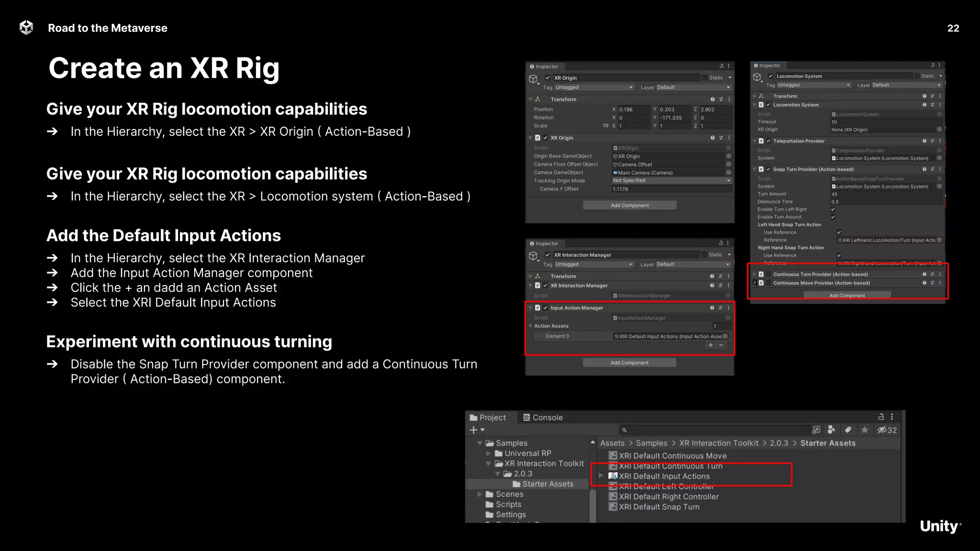The width and height of the screenshot is (980, 551).
Task: Toggle Enable Turn Around checkbox
Action: pos(833,217)
